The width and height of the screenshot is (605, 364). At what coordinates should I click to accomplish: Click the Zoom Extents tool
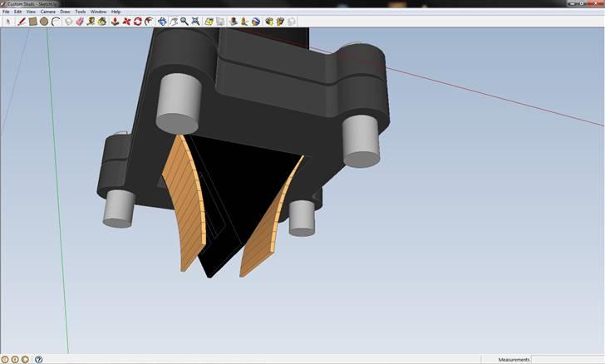pos(194,22)
